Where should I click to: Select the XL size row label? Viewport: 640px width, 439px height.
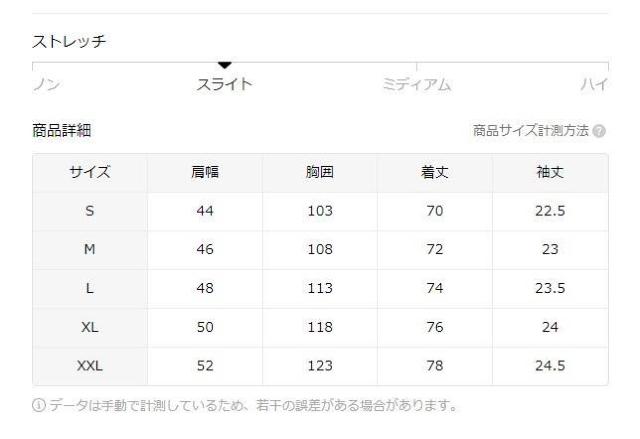tap(90, 328)
